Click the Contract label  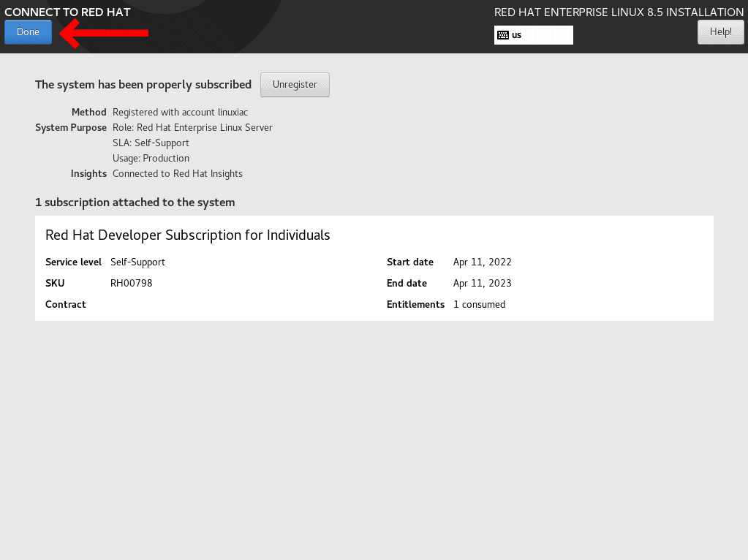coord(65,304)
